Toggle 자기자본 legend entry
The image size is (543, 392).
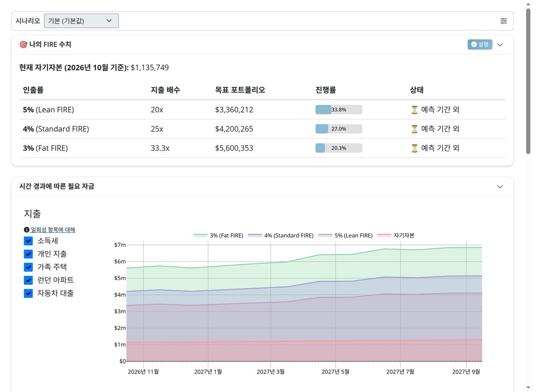(x=396, y=235)
